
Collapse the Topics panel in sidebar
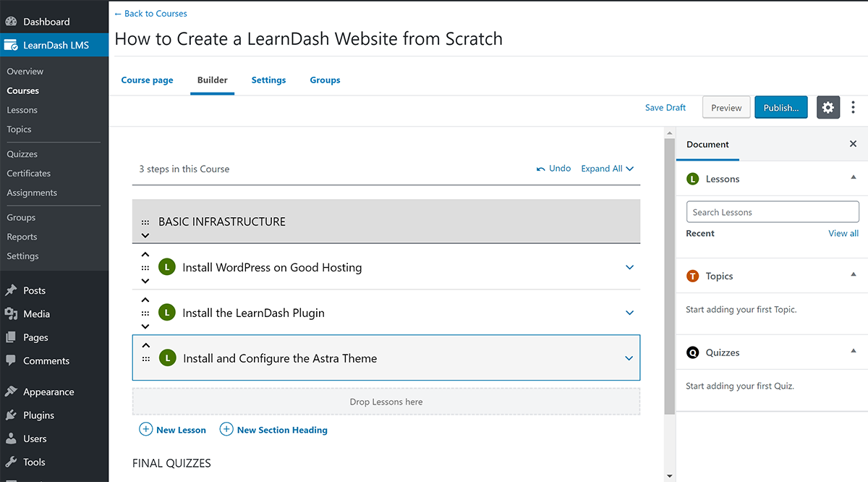pyautogui.click(x=854, y=275)
